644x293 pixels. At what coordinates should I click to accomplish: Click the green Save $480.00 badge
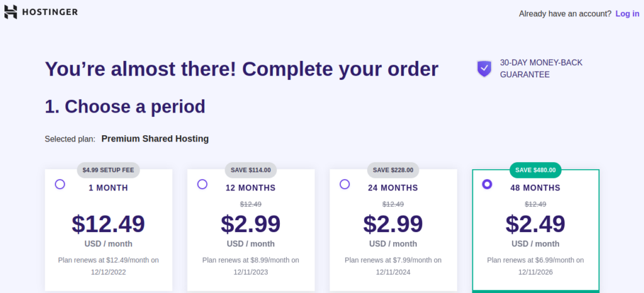click(535, 170)
